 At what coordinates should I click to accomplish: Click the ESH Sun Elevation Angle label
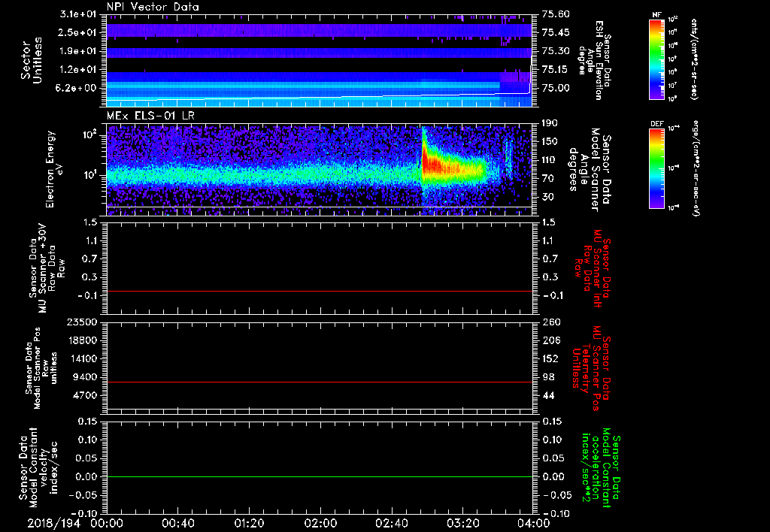pyautogui.click(x=594, y=60)
